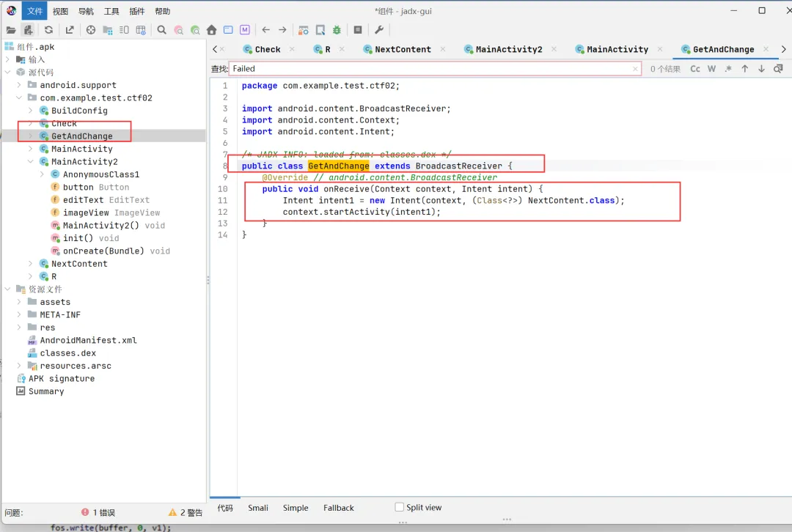Close the MainActivity editor tab
Image resolution: width=792 pixels, height=532 pixels.
pos(660,49)
